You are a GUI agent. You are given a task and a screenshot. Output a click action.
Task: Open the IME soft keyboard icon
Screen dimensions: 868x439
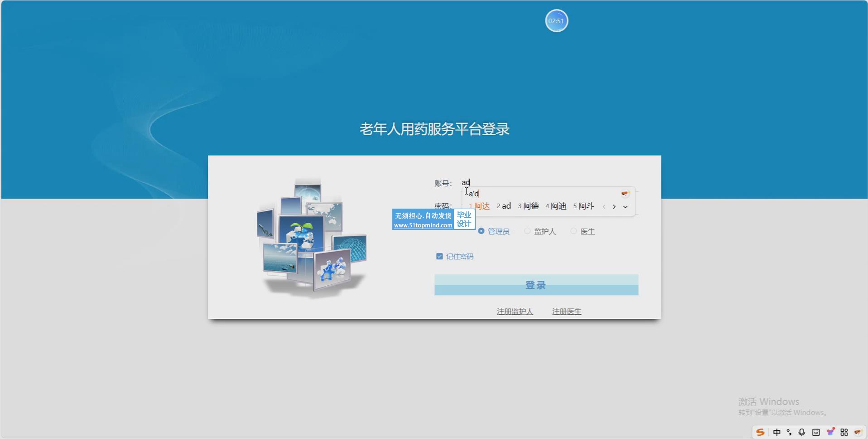[816, 432]
